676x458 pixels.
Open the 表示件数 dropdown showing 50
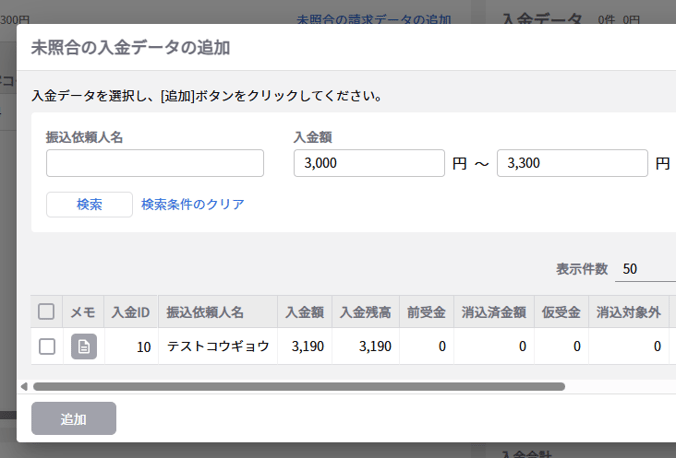click(x=643, y=269)
